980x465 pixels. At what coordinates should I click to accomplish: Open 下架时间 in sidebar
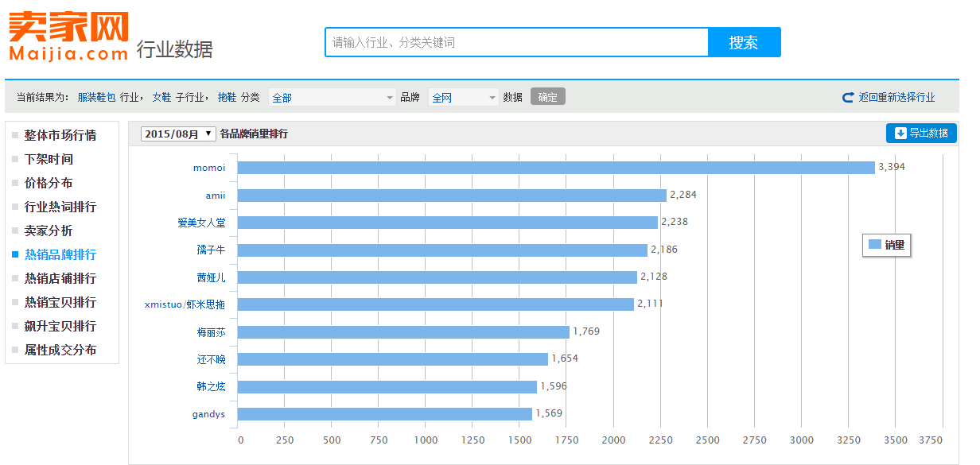pyautogui.click(x=49, y=159)
